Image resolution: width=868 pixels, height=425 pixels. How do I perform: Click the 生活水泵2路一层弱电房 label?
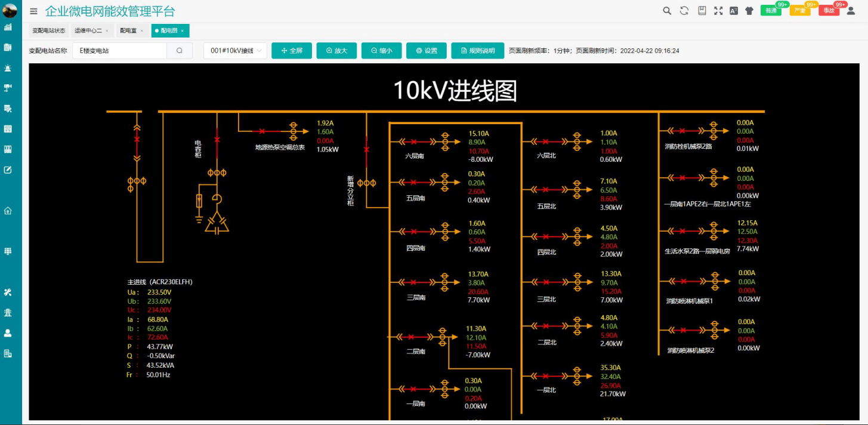pyautogui.click(x=697, y=251)
